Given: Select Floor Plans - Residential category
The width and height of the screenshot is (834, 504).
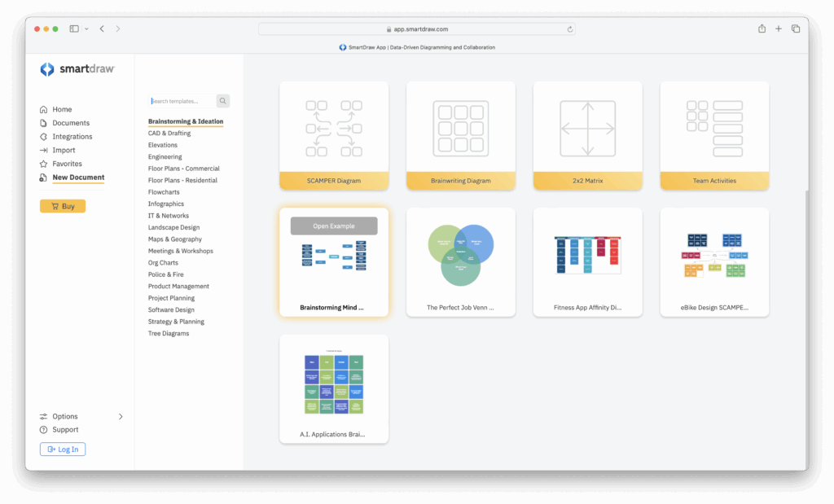Looking at the screenshot, I should click(x=182, y=180).
